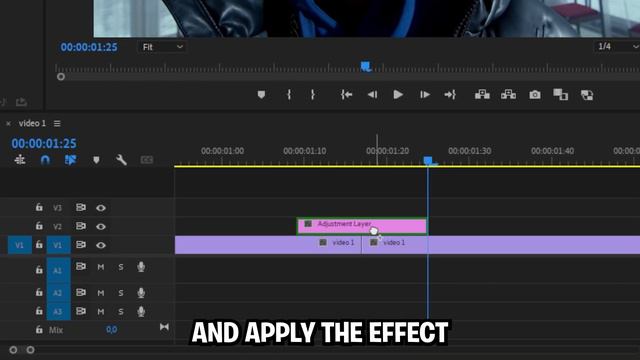Enable voice-over record on A2
The image size is (640, 360).
(x=141, y=293)
